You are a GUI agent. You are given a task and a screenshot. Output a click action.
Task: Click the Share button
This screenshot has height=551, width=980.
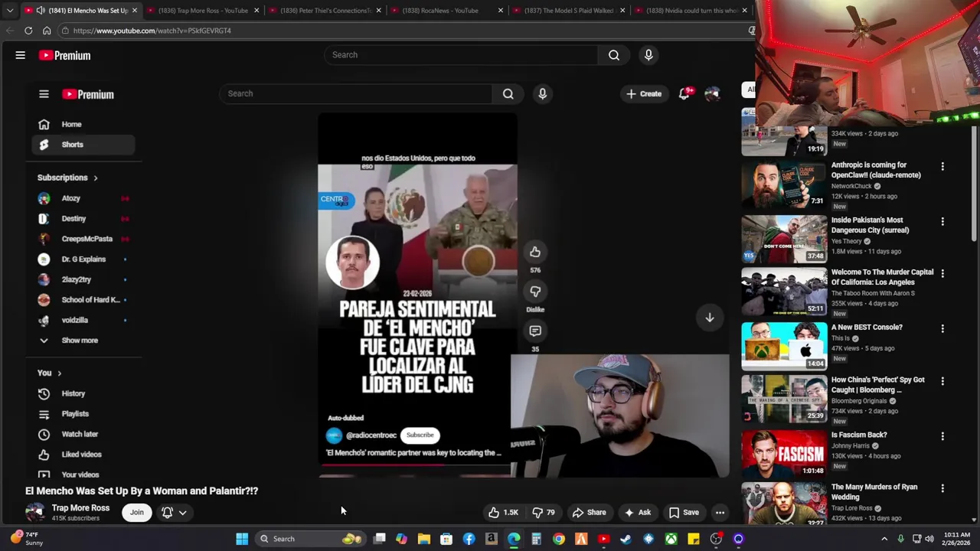590,513
